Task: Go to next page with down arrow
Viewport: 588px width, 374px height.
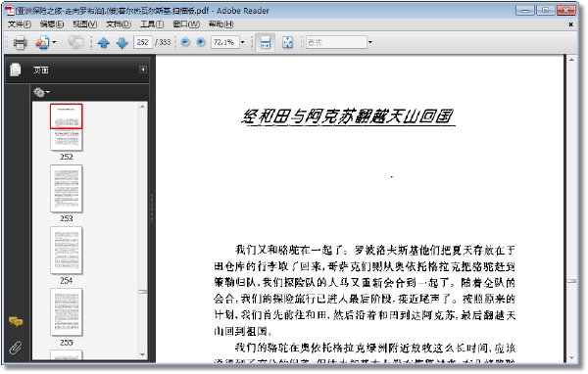Action: (x=122, y=43)
